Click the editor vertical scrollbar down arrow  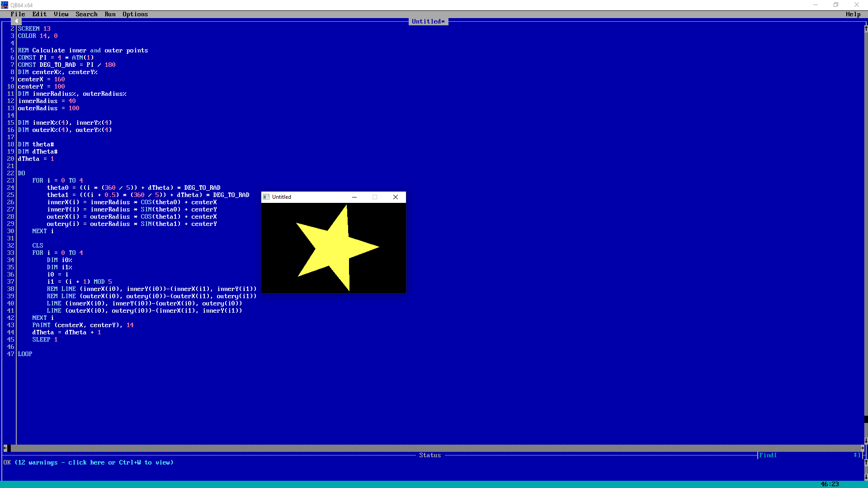[x=866, y=441]
